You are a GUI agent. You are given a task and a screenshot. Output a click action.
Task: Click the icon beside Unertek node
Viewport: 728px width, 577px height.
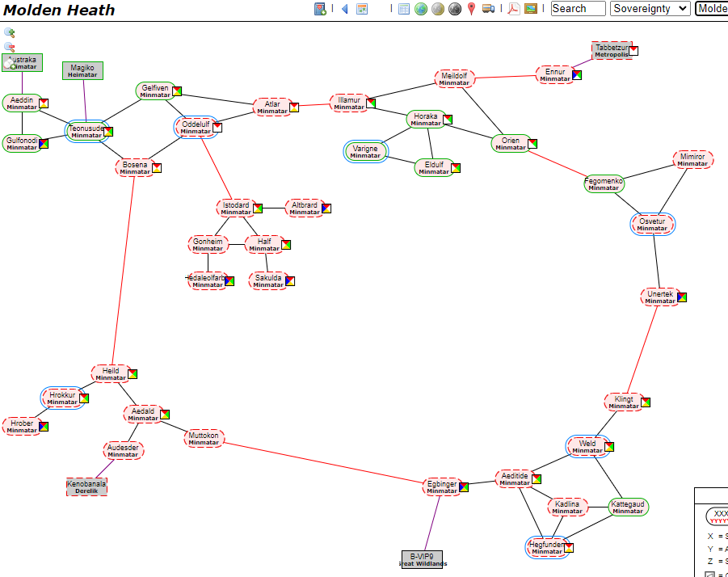pyautogui.click(x=682, y=297)
